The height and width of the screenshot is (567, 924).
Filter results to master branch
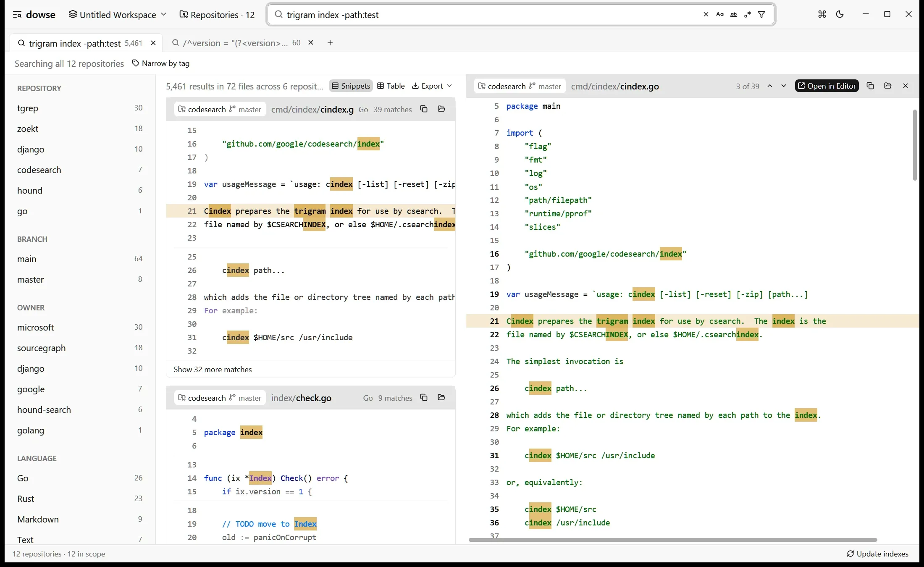[80, 280]
